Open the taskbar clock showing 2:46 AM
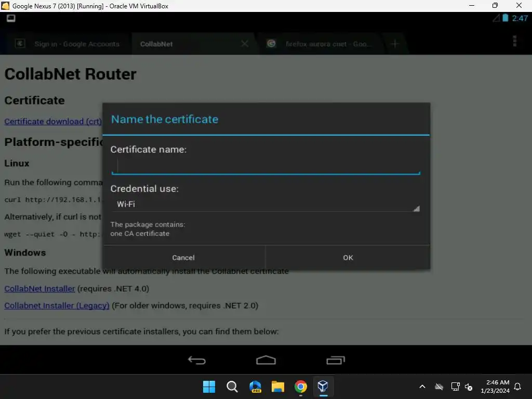Screen dimensions: 532x399 495,387
